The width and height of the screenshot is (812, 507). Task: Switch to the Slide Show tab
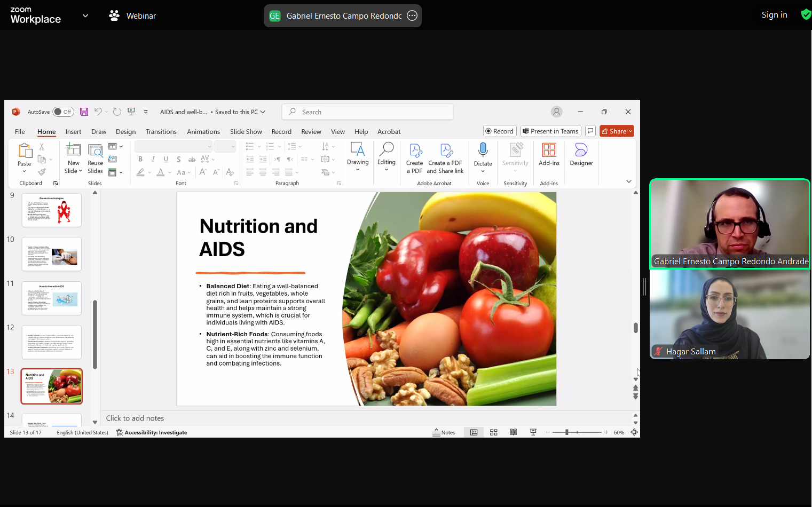(246, 132)
